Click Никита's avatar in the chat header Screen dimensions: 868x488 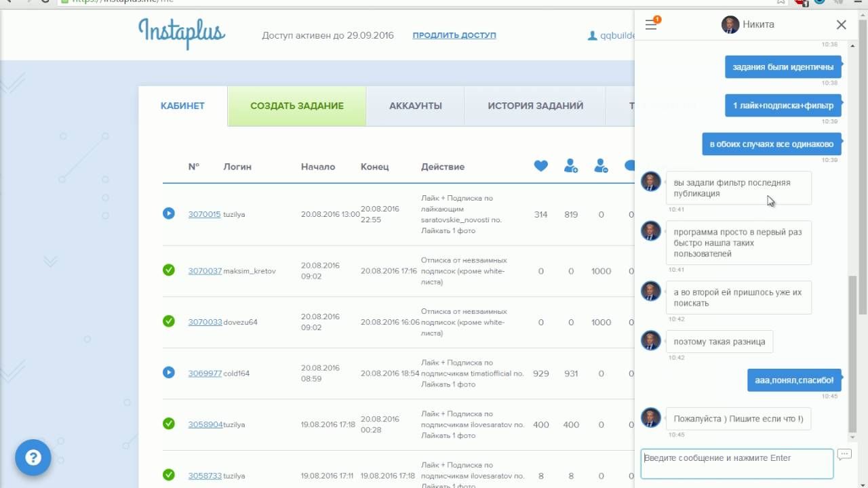[x=730, y=25]
